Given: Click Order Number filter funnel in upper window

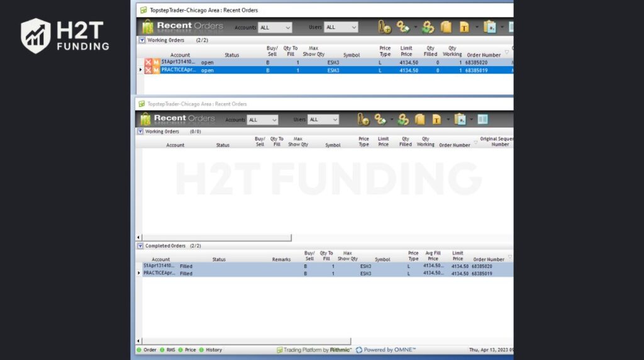Looking at the screenshot, I should coord(507,52).
